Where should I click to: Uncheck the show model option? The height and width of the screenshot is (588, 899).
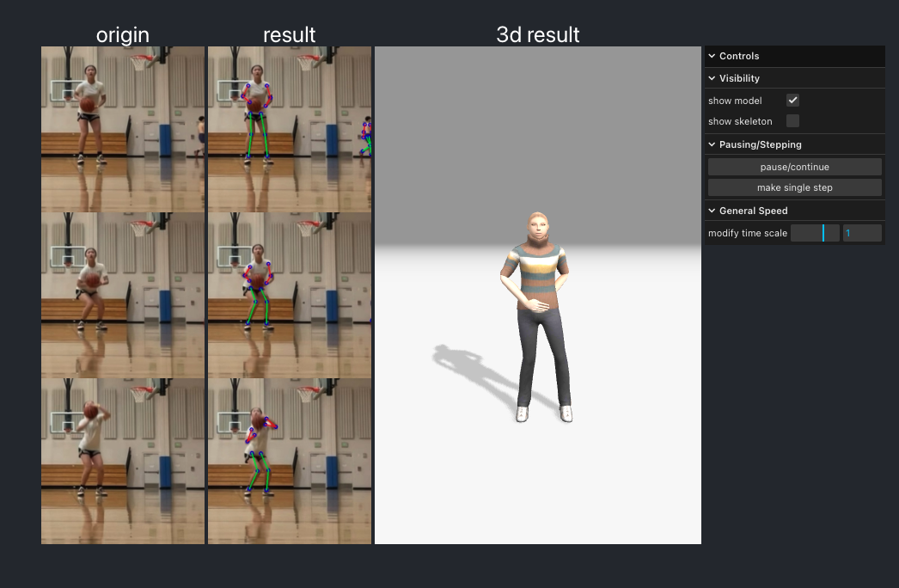792,100
